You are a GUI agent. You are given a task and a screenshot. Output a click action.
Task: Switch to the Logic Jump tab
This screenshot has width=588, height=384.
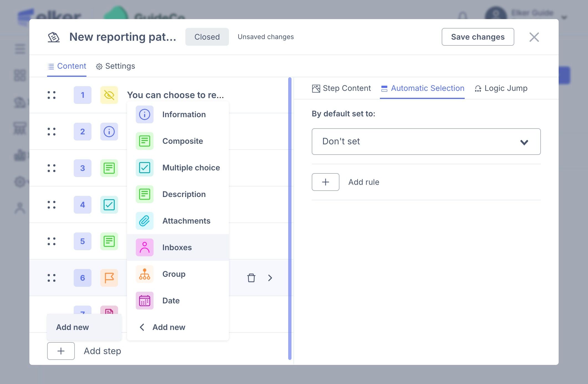click(501, 88)
